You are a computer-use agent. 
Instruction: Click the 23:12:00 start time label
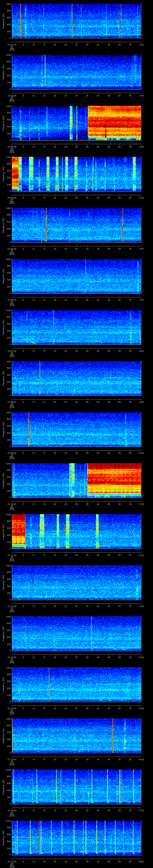pos(12,606)
